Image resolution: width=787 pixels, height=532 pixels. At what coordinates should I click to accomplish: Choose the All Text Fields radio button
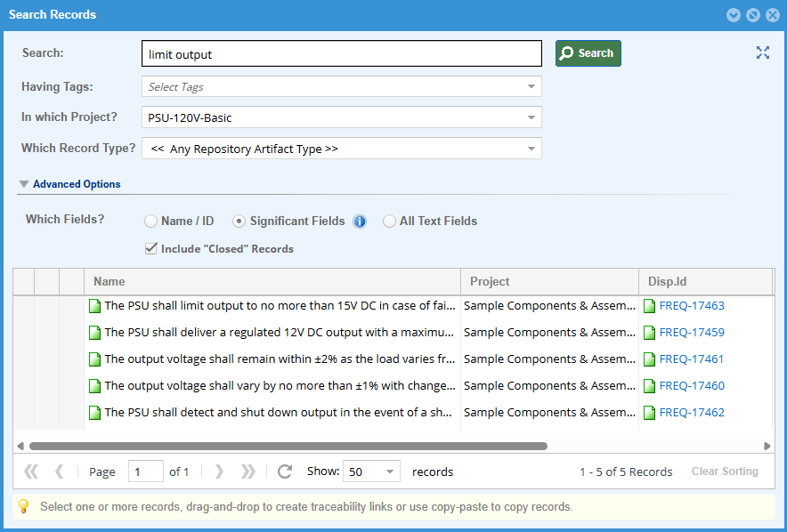(389, 222)
